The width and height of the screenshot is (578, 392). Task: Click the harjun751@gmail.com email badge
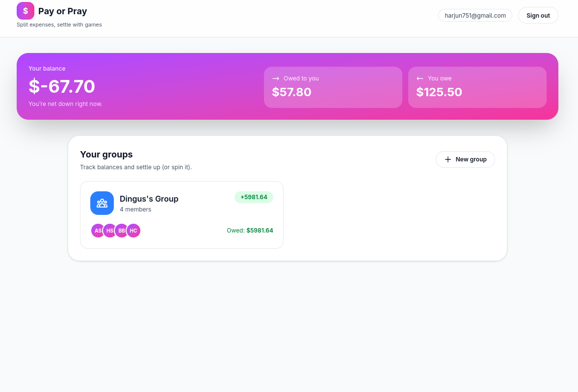tap(475, 15)
